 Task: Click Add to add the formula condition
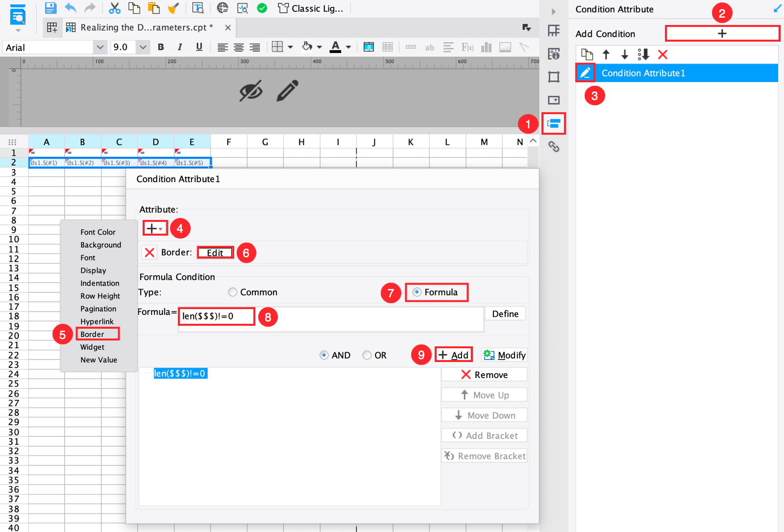(454, 355)
